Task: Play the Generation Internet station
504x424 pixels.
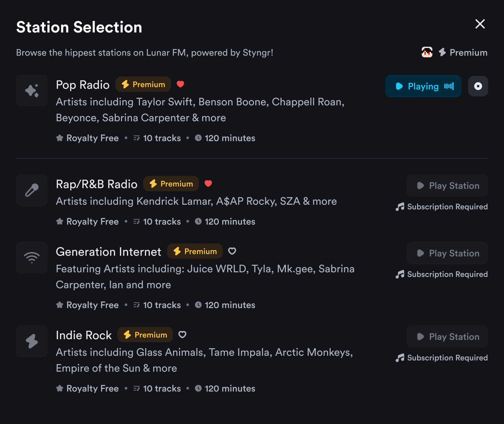Action: pyautogui.click(x=447, y=253)
